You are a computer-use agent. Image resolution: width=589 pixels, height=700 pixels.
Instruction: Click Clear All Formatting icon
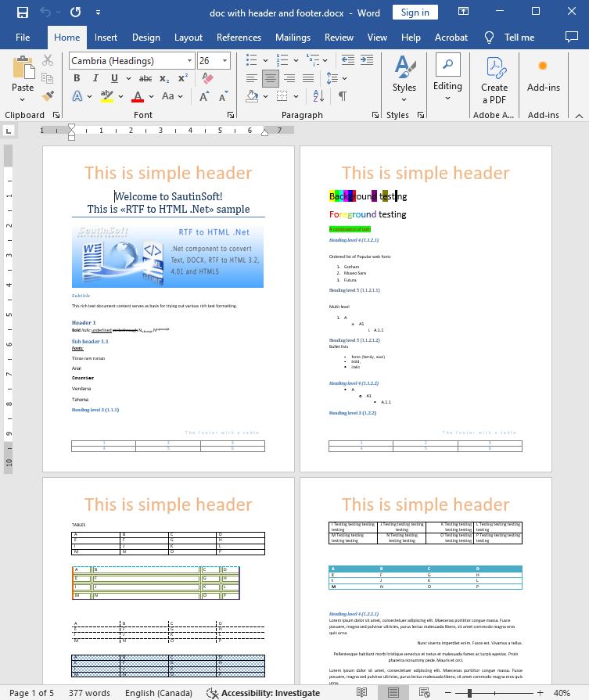pyautogui.click(x=207, y=78)
